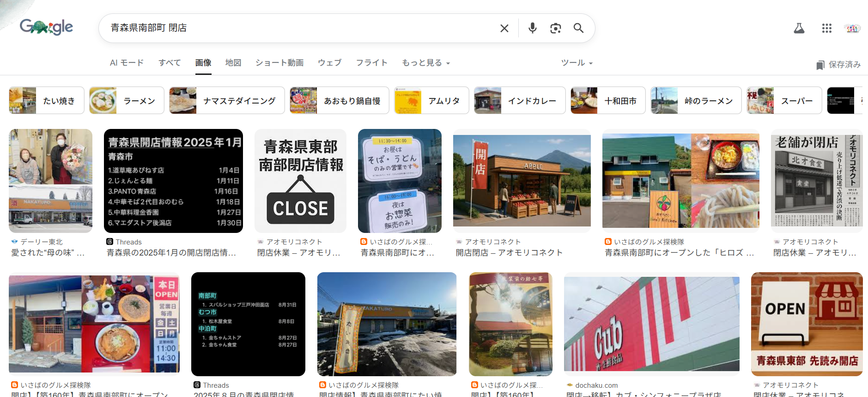Click the Google logo
The width and height of the screenshot is (868, 397).
[46, 27]
